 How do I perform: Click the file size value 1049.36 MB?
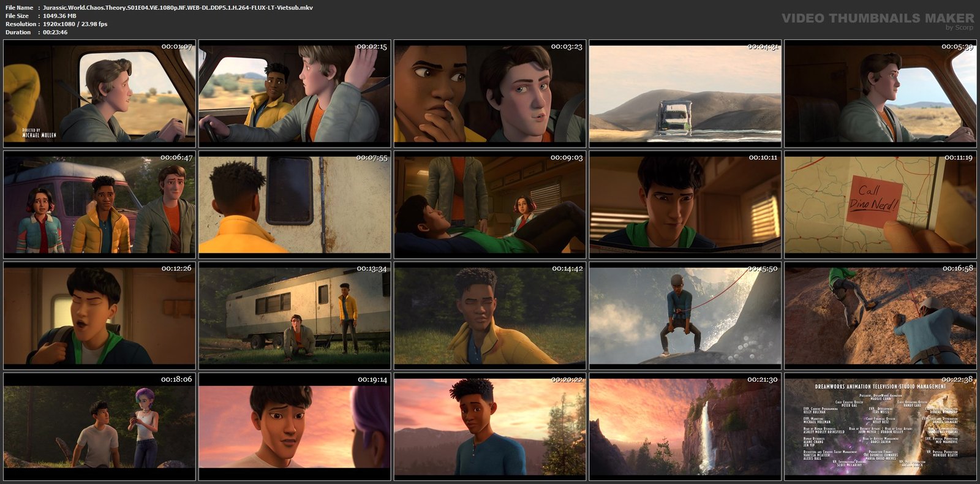pos(59,16)
